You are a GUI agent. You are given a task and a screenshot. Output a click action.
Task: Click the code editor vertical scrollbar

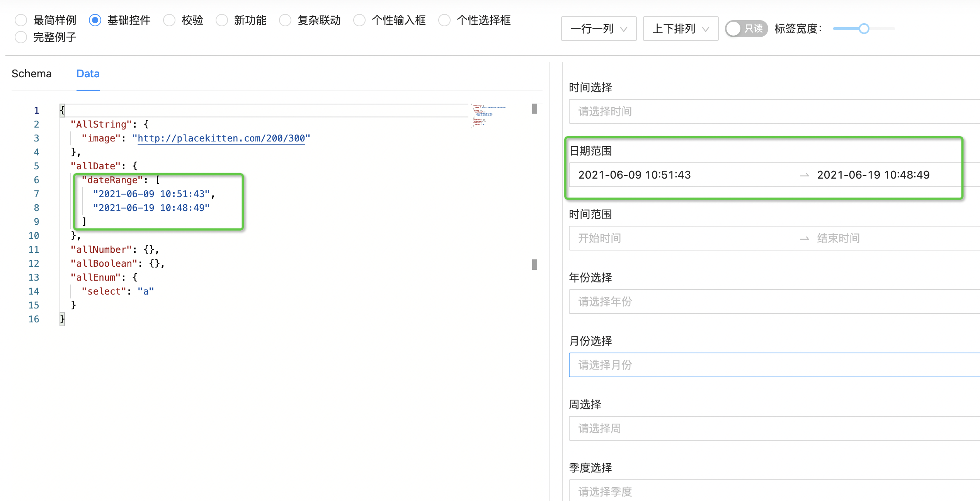coord(535,264)
